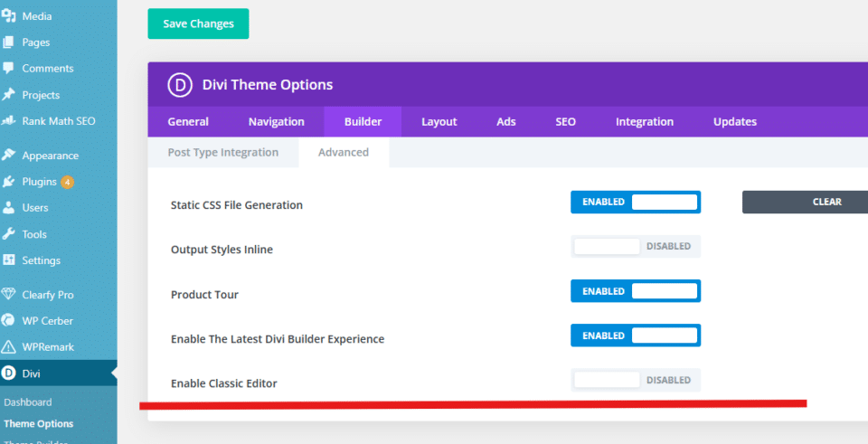868x444 pixels.
Task: Click the Appearance paintbrush icon
Action: point(8,155)
